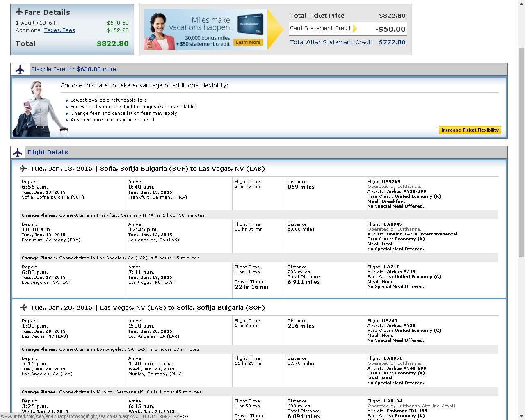Click the outbound plane icon for Jan. 13 flight
Screen dimensions: 525x420
[x=23, y=169]
